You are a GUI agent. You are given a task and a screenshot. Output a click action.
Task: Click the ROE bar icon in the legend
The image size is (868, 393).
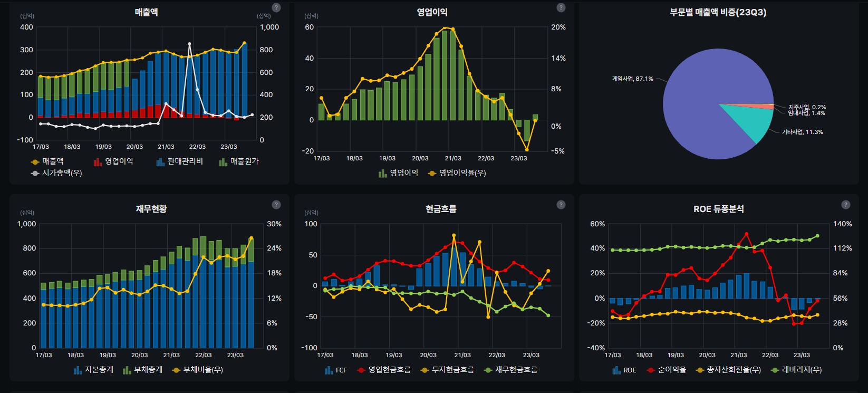tap(616, 370)
